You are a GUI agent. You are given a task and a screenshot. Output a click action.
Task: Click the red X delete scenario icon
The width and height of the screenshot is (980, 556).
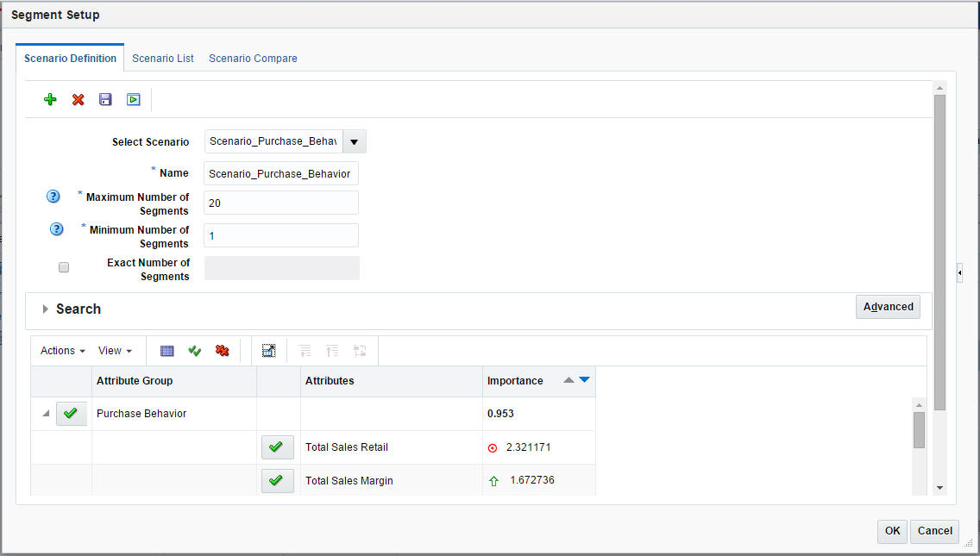coord(79,99)
